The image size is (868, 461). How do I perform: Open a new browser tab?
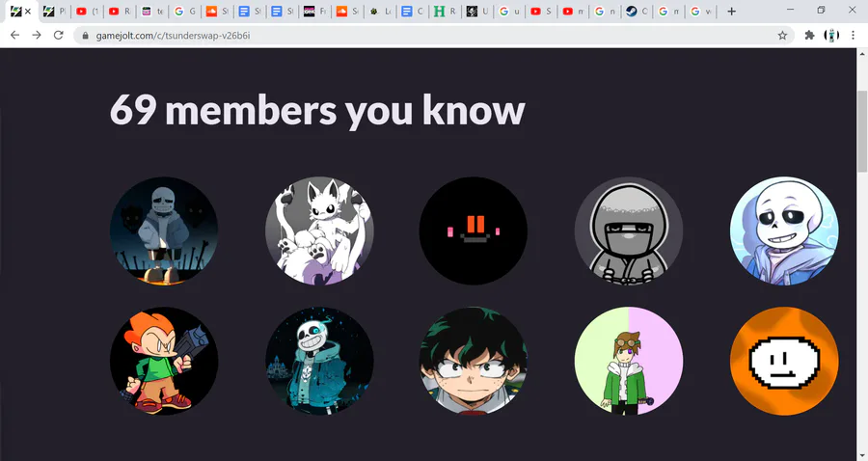point(731,11)
